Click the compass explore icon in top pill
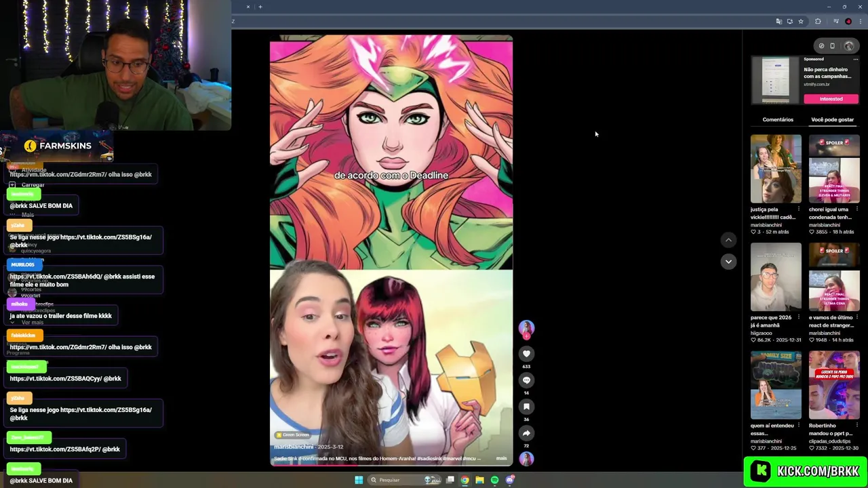 coord(821,46)
